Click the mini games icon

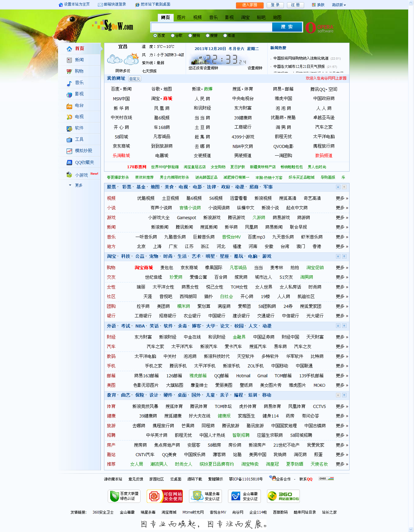coord(69,175)
